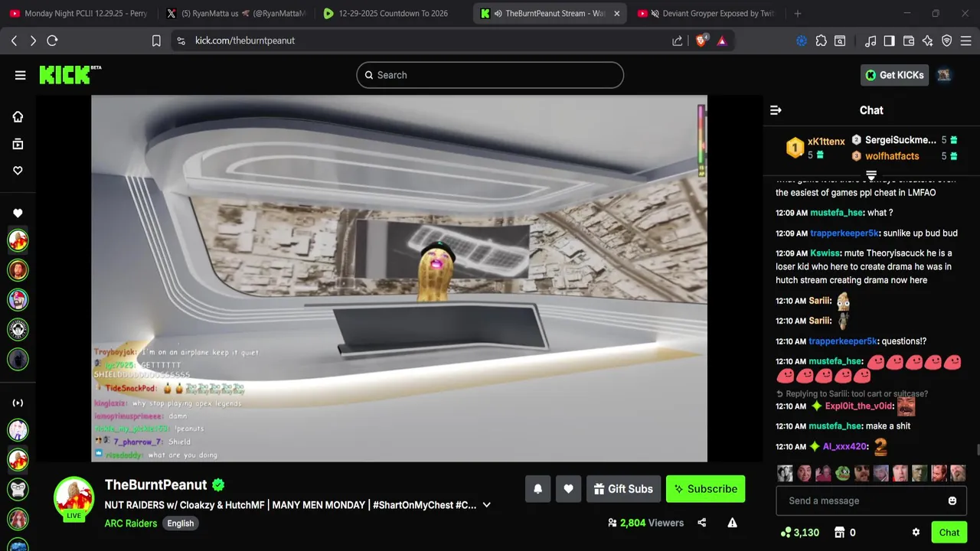Open Brave playlist music note icon
The width and height of the screenshot is (980, 551).
tap(871, 41)
